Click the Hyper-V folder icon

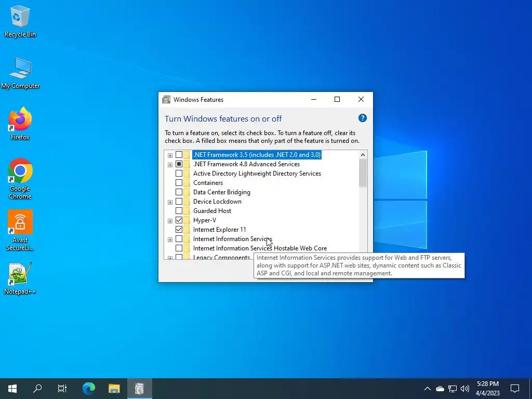point(187,220)
